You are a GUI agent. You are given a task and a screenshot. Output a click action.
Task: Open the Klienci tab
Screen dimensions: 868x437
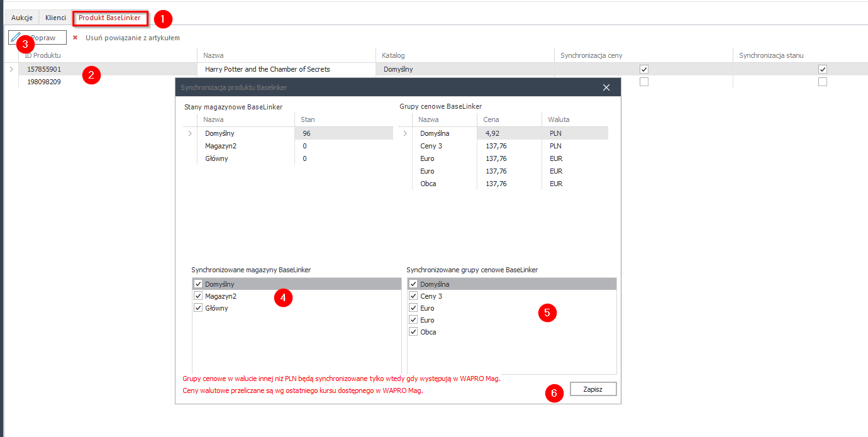[x=55, y=18]
